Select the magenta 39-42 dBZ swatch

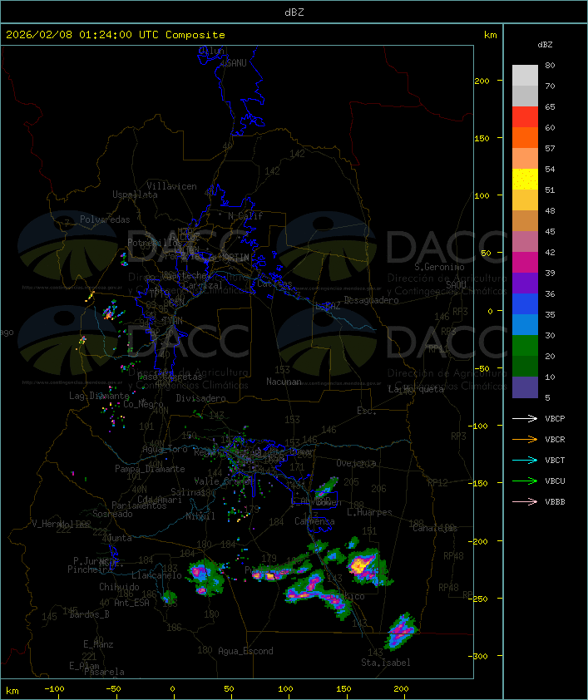(x=525, y=263)
